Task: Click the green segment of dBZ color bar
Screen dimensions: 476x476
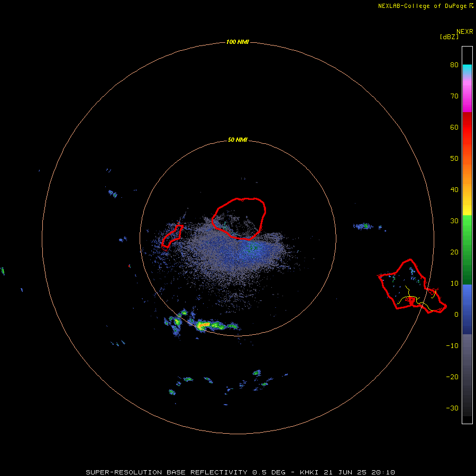Action: pyautogui.click(x=467, y=250)
